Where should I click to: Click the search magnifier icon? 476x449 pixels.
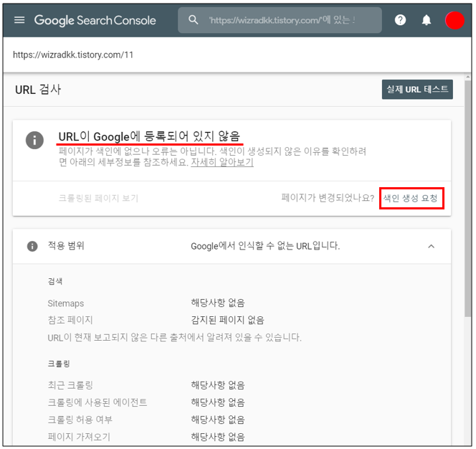tap(194, 20)
